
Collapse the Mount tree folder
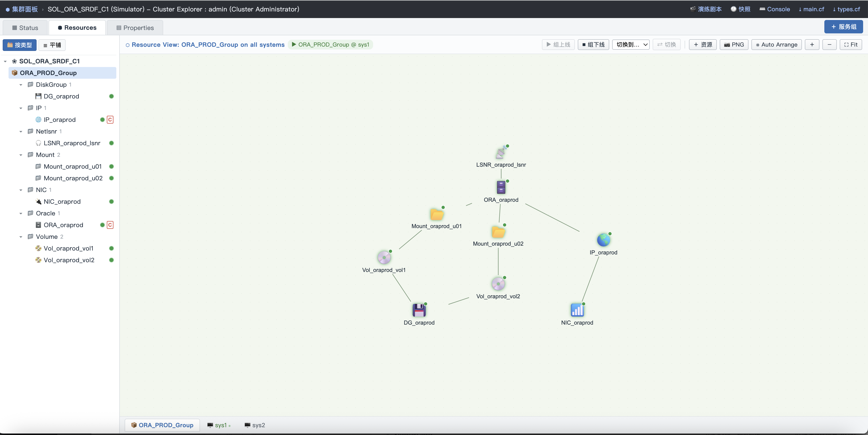click(x=21, y=155)
